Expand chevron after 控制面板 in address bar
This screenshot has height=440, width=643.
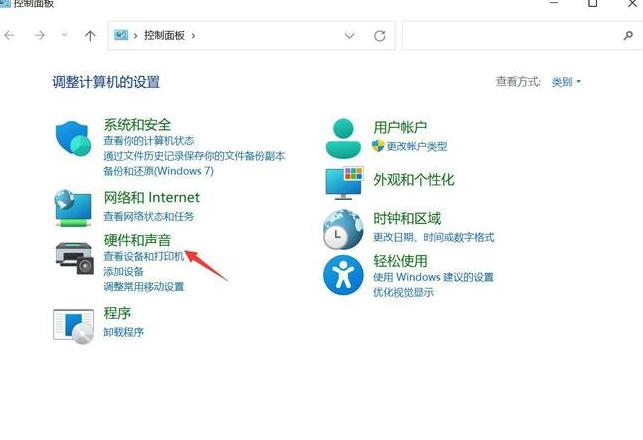tap(193, 36)
